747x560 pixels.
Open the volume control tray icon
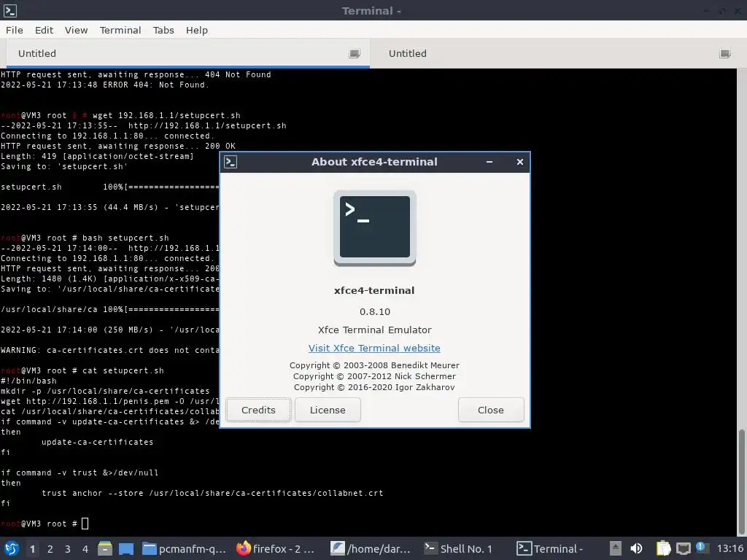pos(636,548)
